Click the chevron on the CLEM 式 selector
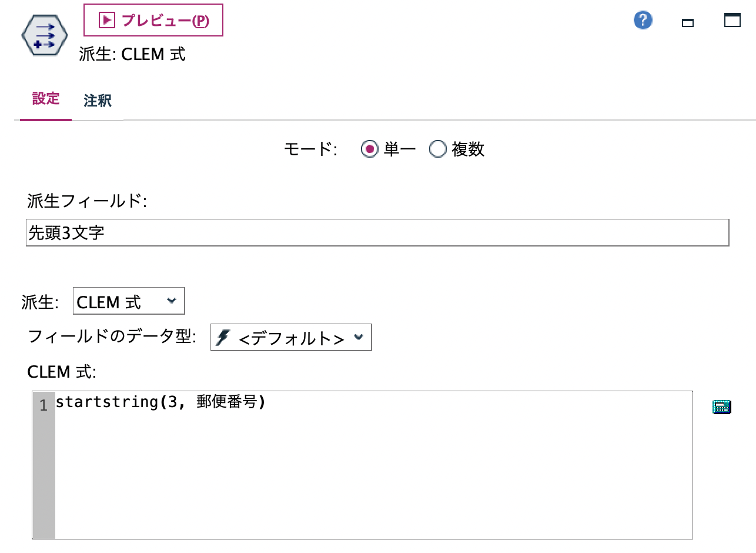 [170, 301]
